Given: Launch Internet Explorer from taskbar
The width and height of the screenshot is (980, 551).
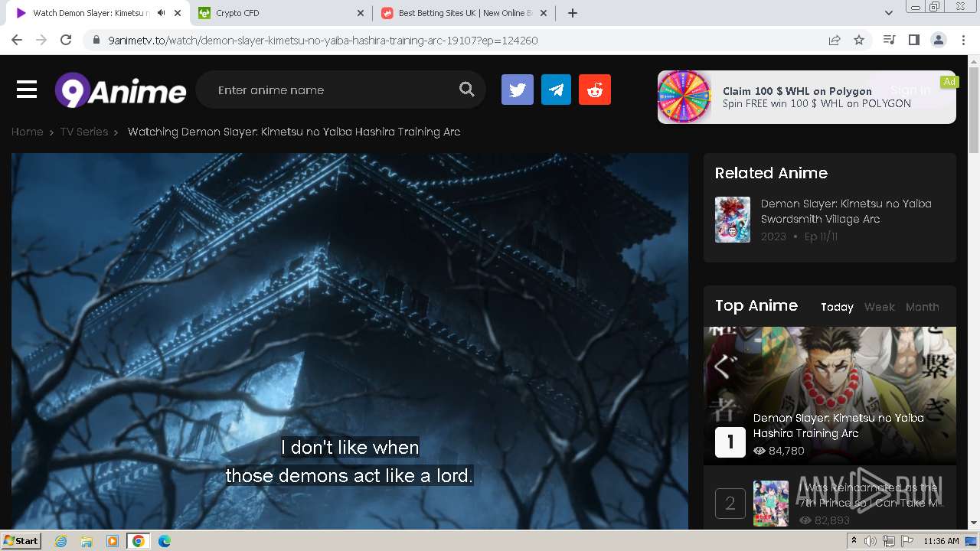Looking at the screenshot, I should pos(61,541).
